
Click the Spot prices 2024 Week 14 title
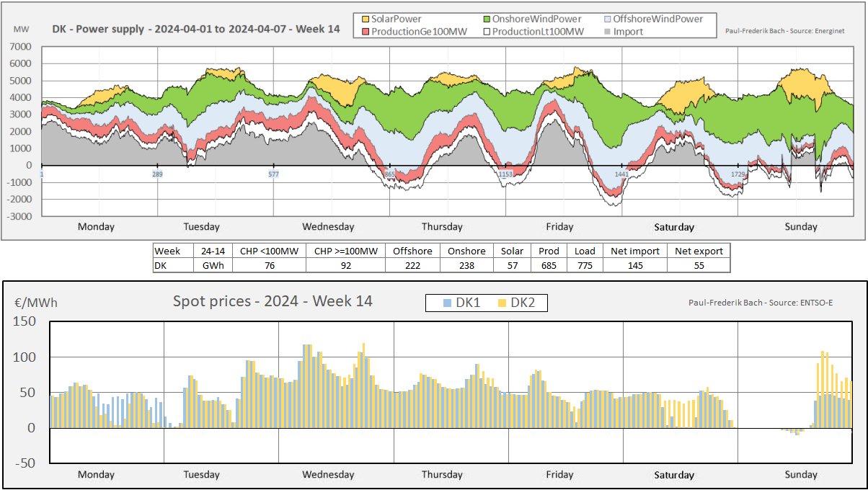(x=273, y=301)
